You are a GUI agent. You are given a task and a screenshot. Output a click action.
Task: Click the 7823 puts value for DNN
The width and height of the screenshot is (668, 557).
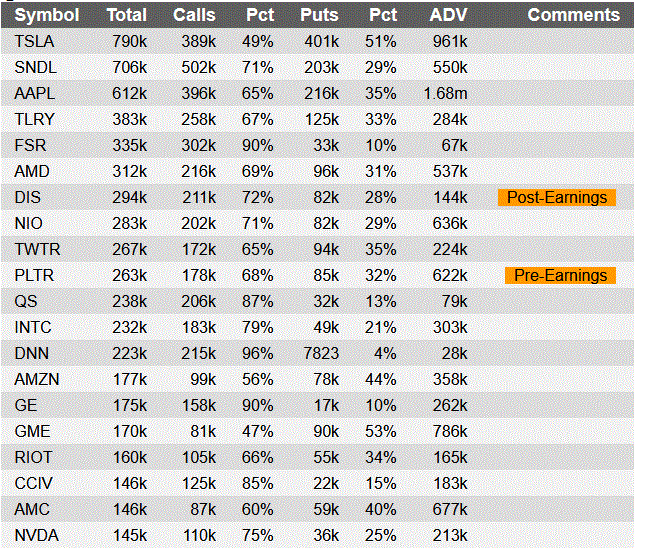pyautogui.click(x=319, y=353)
